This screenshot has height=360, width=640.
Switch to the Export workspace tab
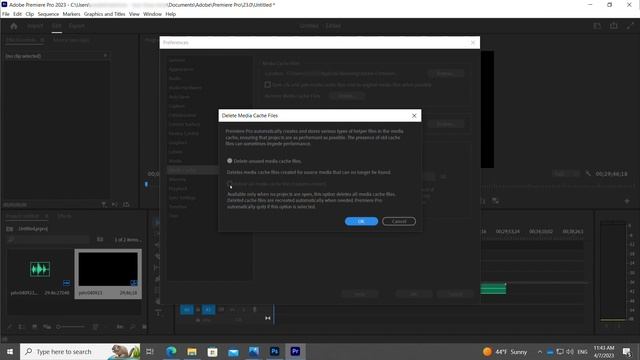coord(76,26)
